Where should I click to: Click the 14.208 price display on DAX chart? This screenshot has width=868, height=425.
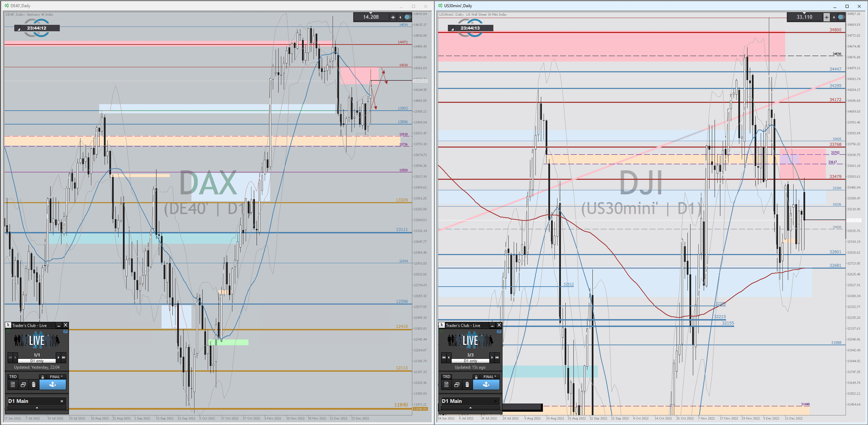[x=371, y=17]
